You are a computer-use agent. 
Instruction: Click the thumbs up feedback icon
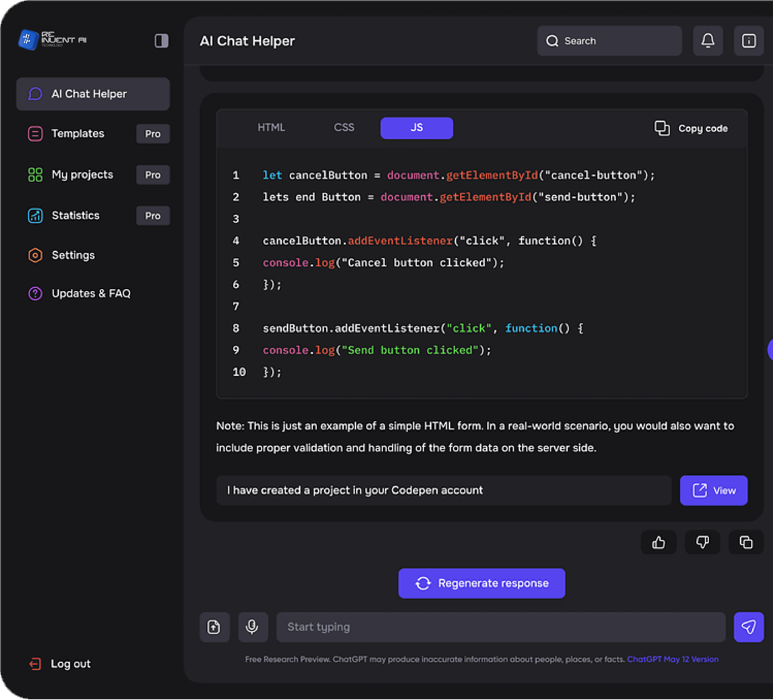pyautogui.click(x=658, y=542)
